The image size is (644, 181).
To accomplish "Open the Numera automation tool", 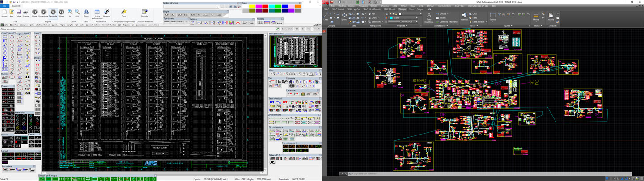I will click(x=106, y=12).
